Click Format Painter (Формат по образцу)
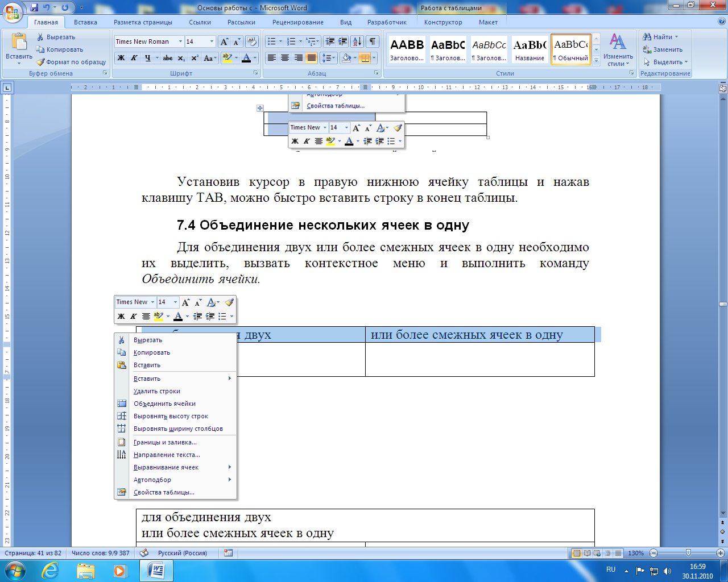Viewport: 728px width, 582px height. (71, 62)
